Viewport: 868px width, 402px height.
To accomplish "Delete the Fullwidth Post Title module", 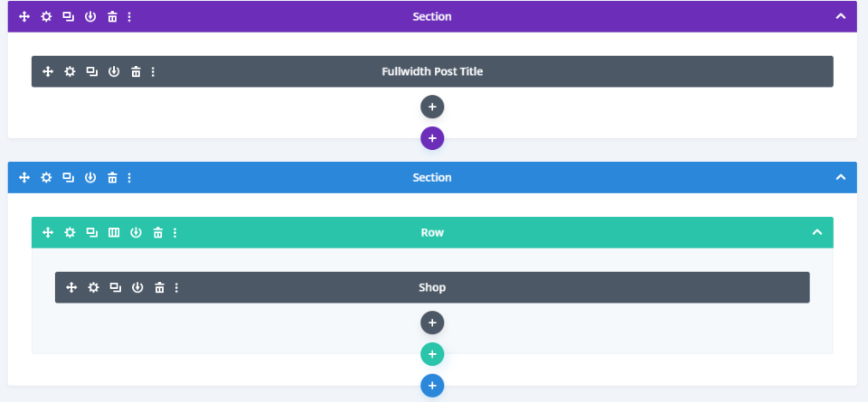I will click(x=136, y=71).
